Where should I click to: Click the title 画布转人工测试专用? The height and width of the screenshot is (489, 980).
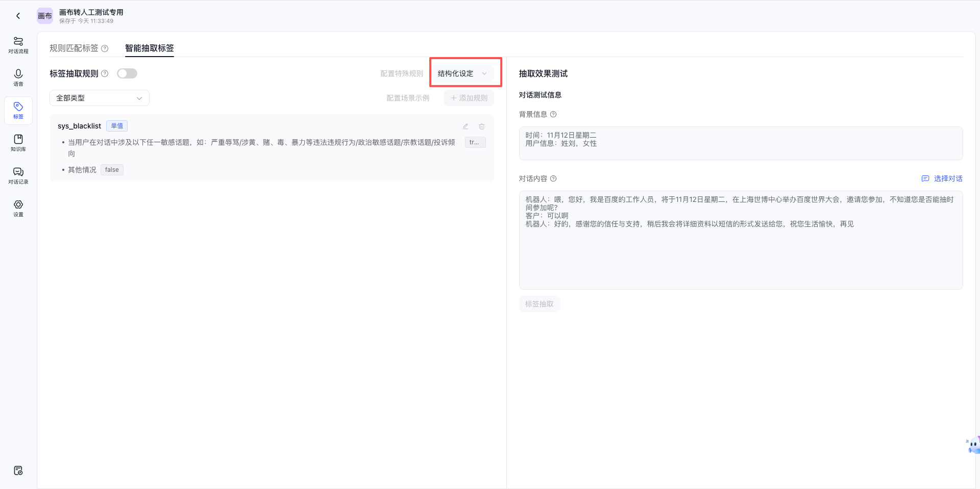(91, 12)
